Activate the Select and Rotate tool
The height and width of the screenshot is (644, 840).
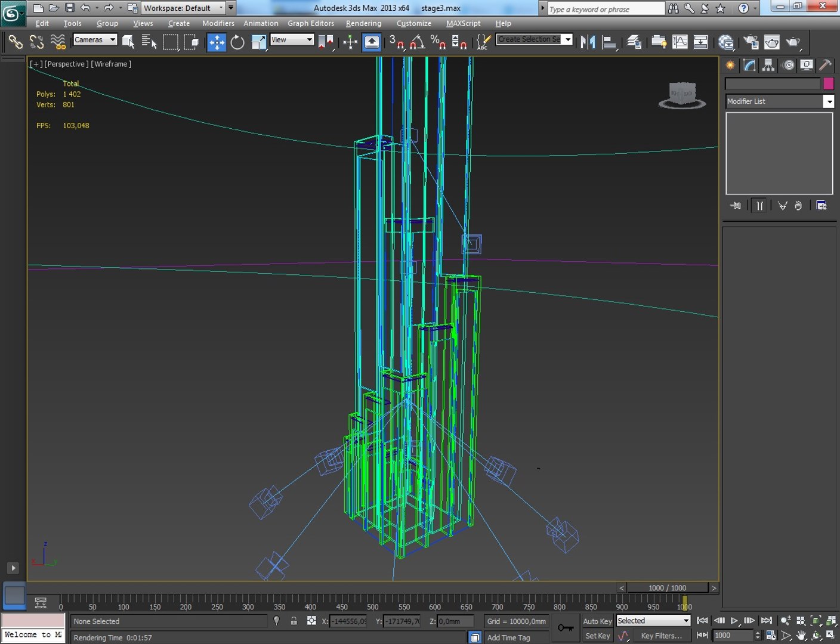(237, 42)
